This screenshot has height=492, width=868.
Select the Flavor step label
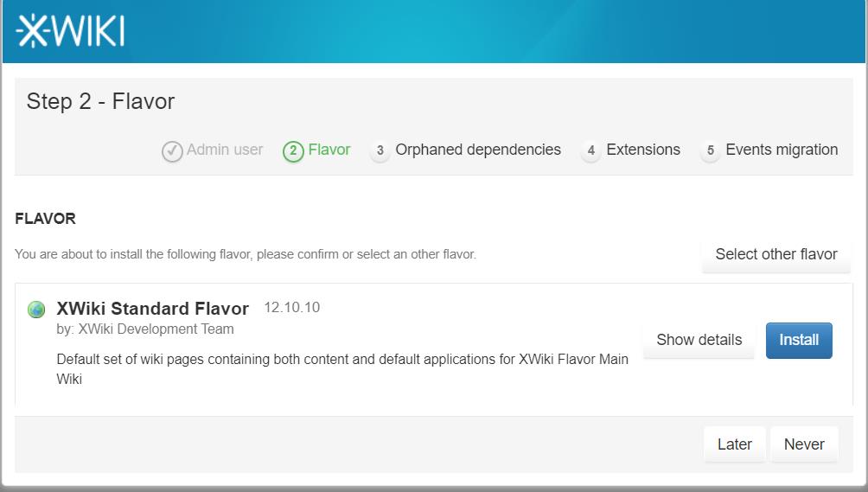[329, 150]
